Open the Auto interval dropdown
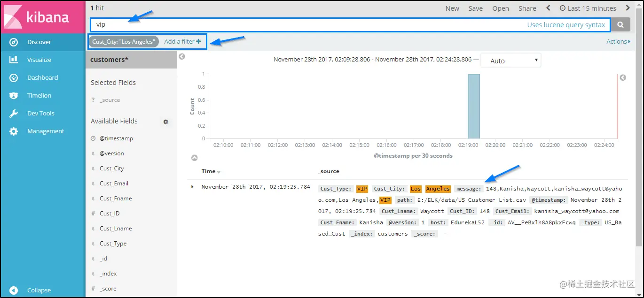This screenshot has height=298, width=644. tap(510, 61)
